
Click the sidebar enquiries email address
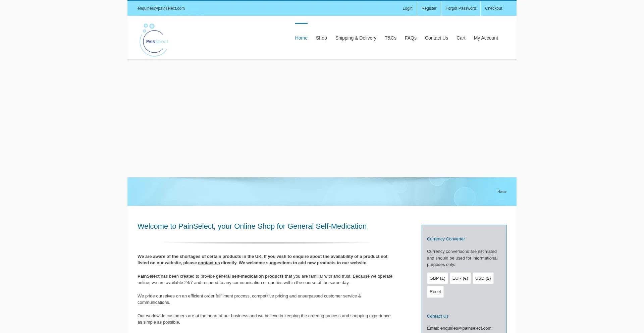pyautogui.click(x=466, y=328)
